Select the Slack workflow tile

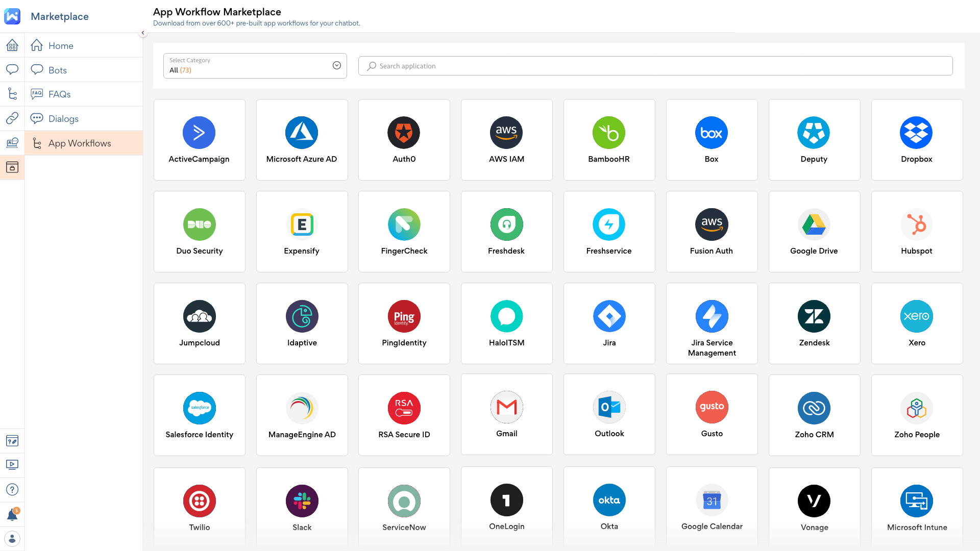tap(302, 507)
